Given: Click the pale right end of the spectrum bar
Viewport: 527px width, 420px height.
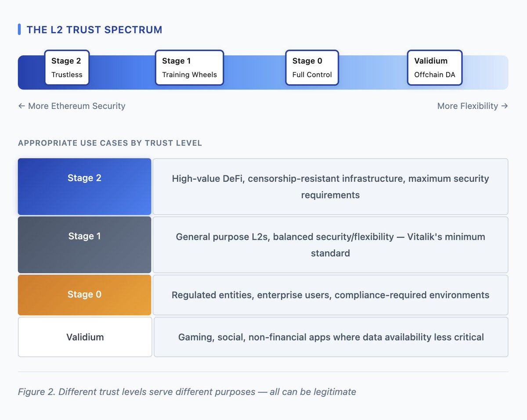Looking at the screenshot, I should tap(487, 72).
